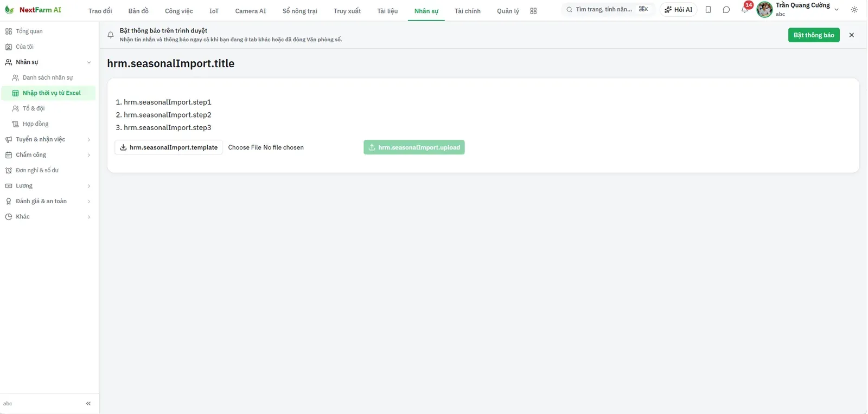Click the hrm.seasonalImport.upload button

point(414,147)
